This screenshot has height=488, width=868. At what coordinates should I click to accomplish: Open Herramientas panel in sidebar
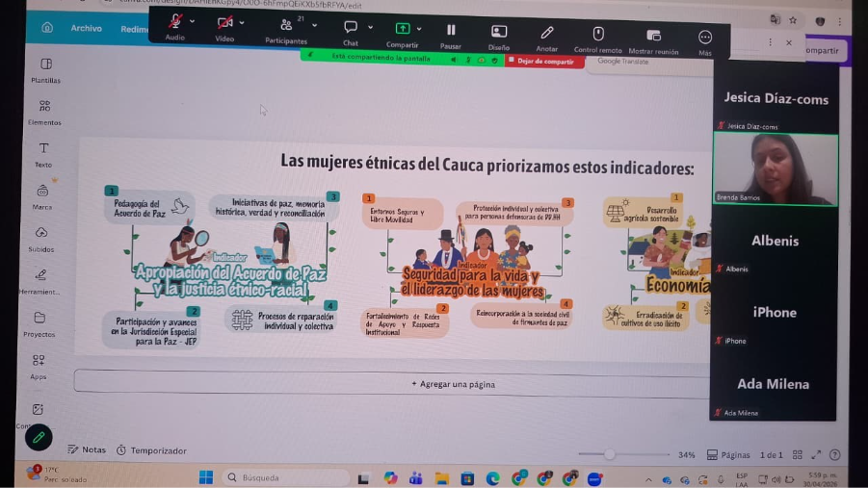(x=40, y=282)
